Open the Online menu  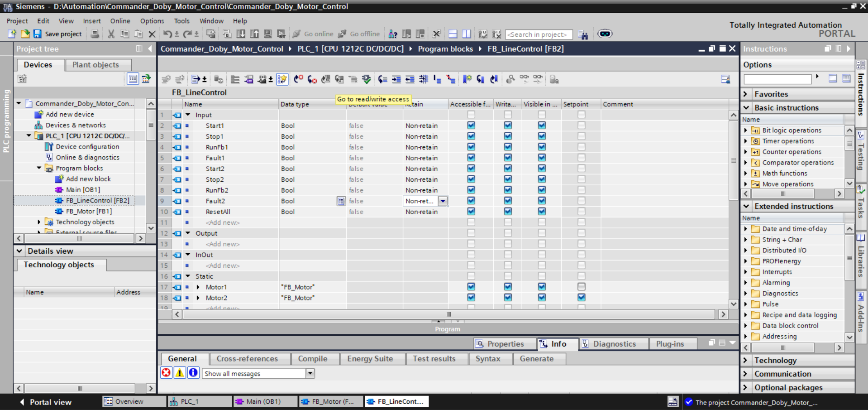pyautogui.click(x=120, y=21)
